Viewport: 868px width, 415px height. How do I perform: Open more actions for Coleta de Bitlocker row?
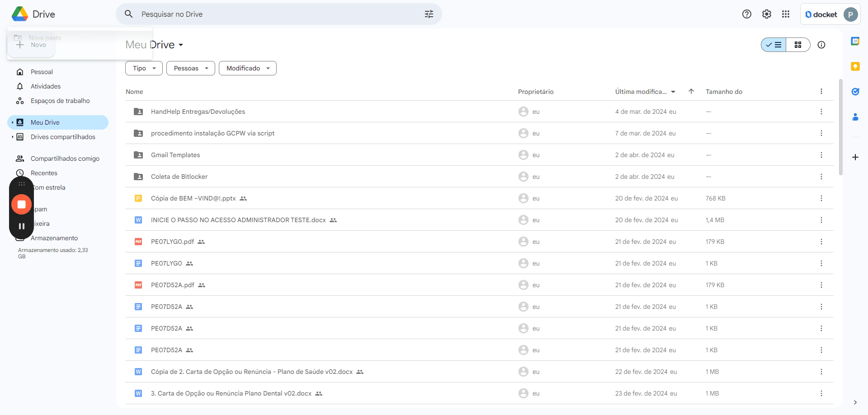click(x=821, y=177)
